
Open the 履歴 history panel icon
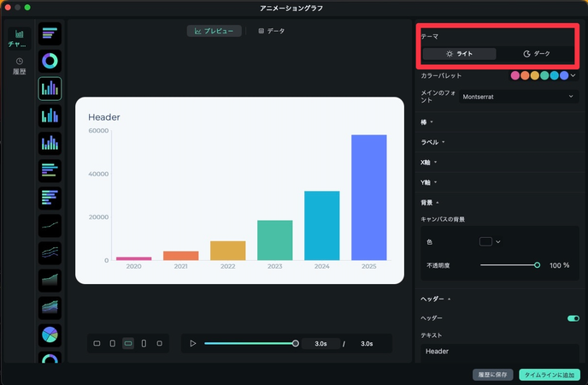tap(19, 66)
